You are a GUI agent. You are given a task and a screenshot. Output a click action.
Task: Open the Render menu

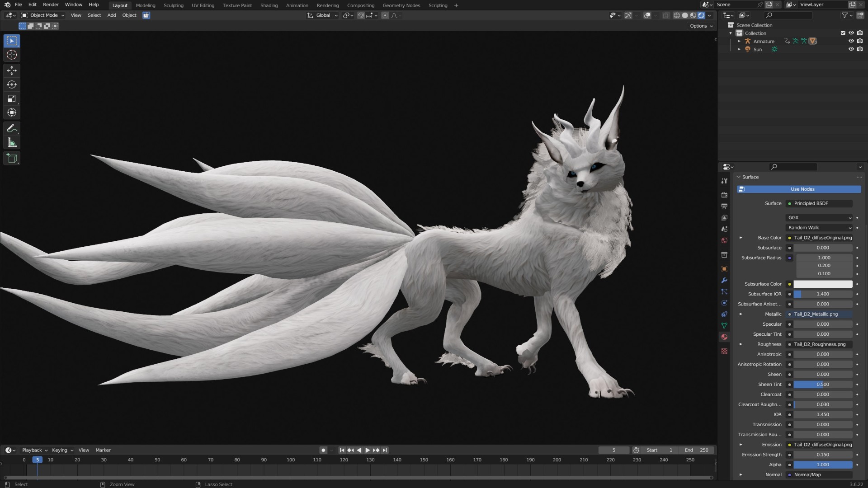pyautogui.click(x=51, y=5)
